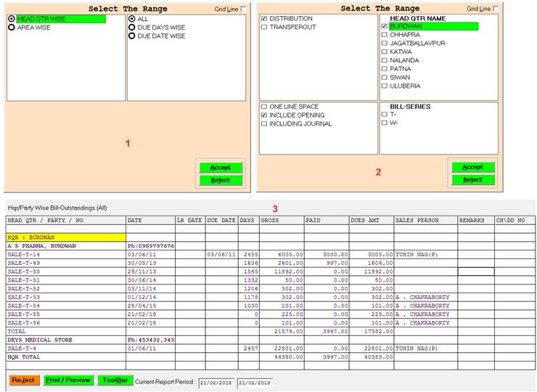Click the Print / Preview button

click(x=67, y=380)
